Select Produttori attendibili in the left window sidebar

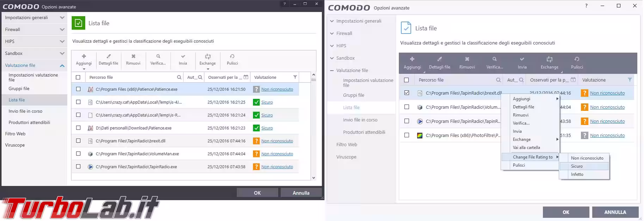tap(29, 123)
